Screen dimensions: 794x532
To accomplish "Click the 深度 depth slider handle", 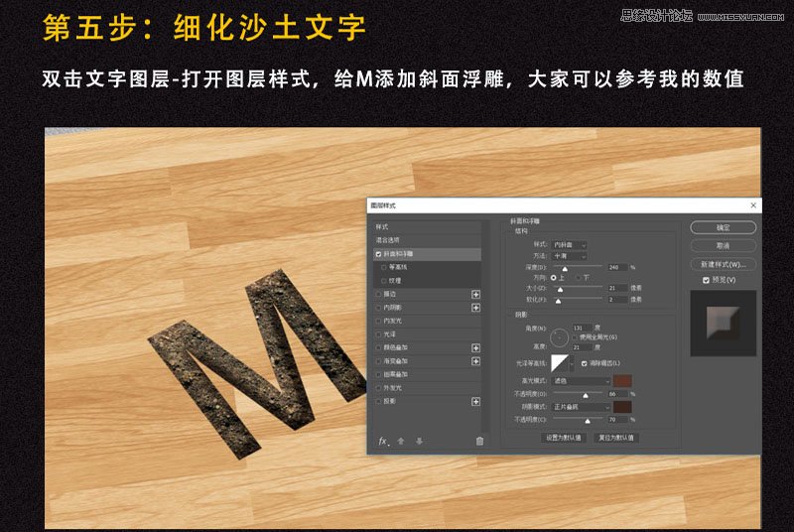I will 565,268.
